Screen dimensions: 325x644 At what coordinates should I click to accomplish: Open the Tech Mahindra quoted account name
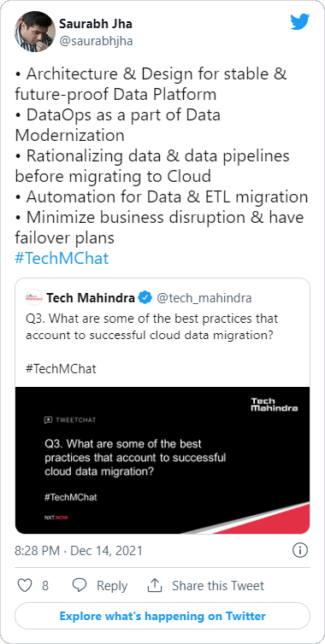(x=91, y=298)
